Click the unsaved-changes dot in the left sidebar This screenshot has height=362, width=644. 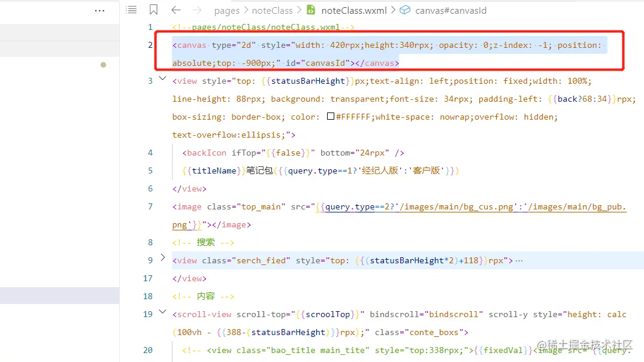pos(104,65)
